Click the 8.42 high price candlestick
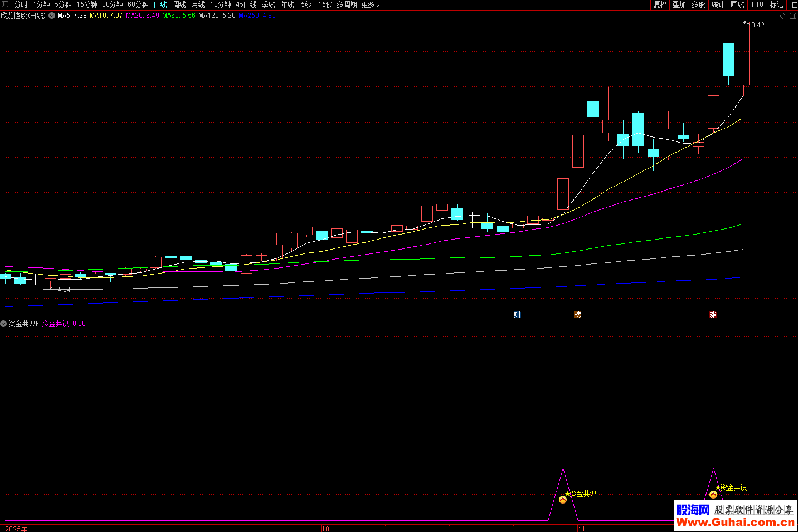Screen dimensions: 798x532 743,53
